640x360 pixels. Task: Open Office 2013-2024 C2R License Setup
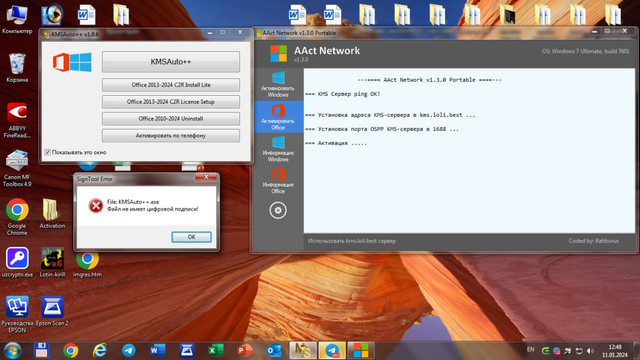[x=171, y=102]
